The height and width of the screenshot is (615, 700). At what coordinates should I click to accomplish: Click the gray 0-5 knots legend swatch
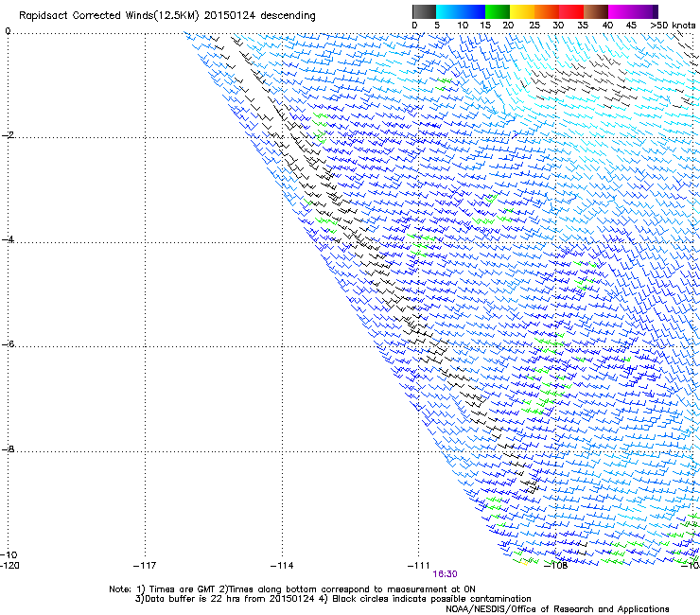point(424,11)
